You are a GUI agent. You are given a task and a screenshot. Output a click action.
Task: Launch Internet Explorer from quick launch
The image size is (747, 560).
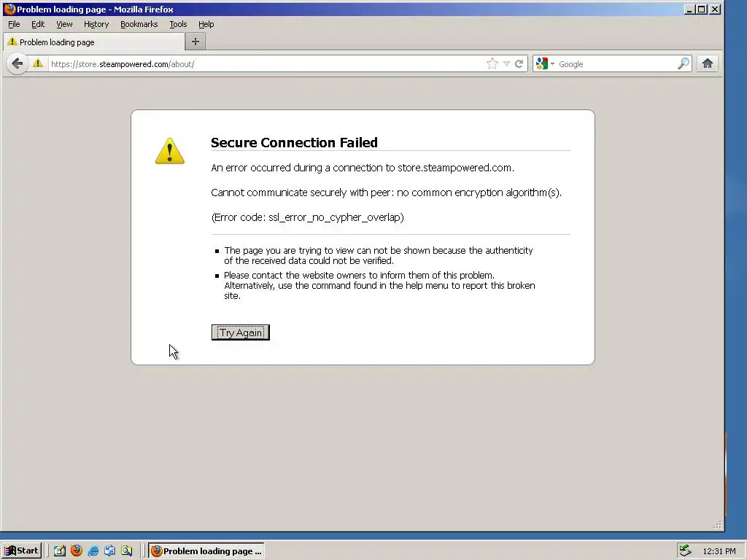(x=93, y=551)
